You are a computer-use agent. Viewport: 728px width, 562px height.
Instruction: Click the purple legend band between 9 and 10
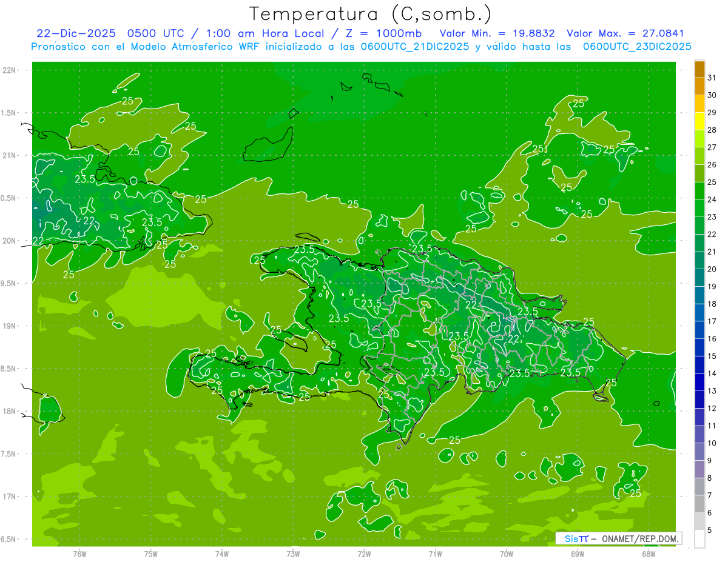[699, 452]
